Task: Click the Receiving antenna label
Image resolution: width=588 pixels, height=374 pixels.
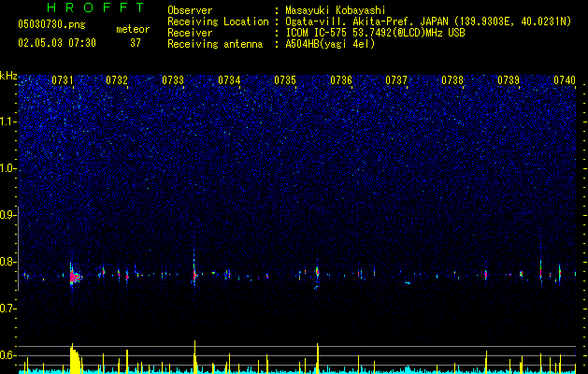Action: tap(215, 44)
